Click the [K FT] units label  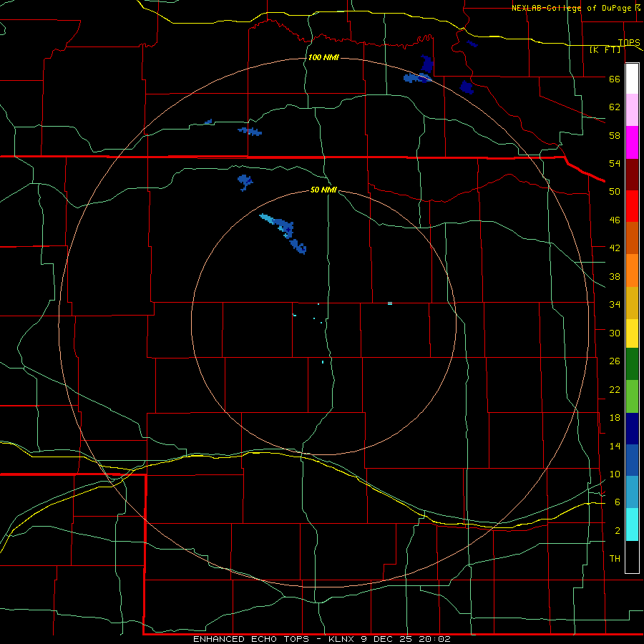click(x=605, y=50)
